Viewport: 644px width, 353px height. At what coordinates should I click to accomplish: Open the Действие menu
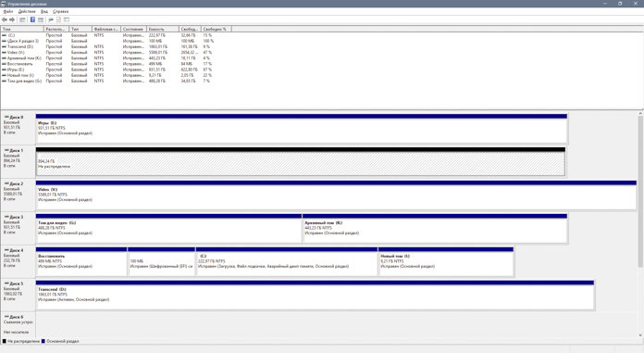(27, 11)
